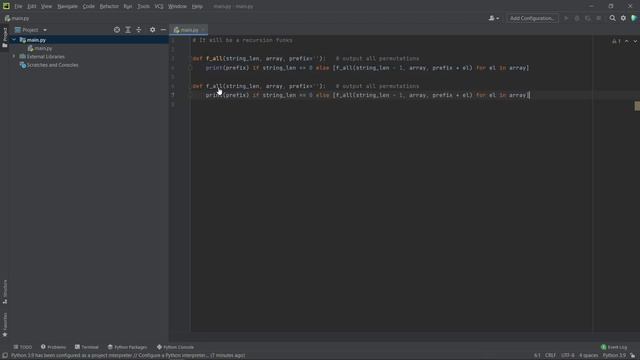
Task: Click the status bar interpreter notification message
Action: click(128, 356)
